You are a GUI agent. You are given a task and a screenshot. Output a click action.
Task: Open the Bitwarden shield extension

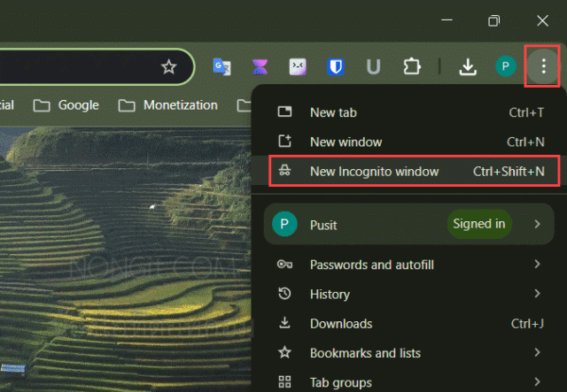click(x=336, y=67)
